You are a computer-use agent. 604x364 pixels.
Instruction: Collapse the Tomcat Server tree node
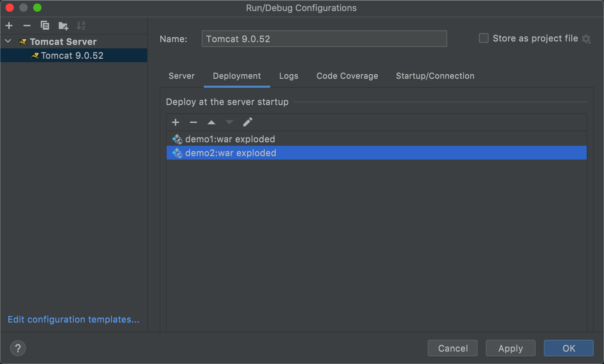(x=8, y=41)
